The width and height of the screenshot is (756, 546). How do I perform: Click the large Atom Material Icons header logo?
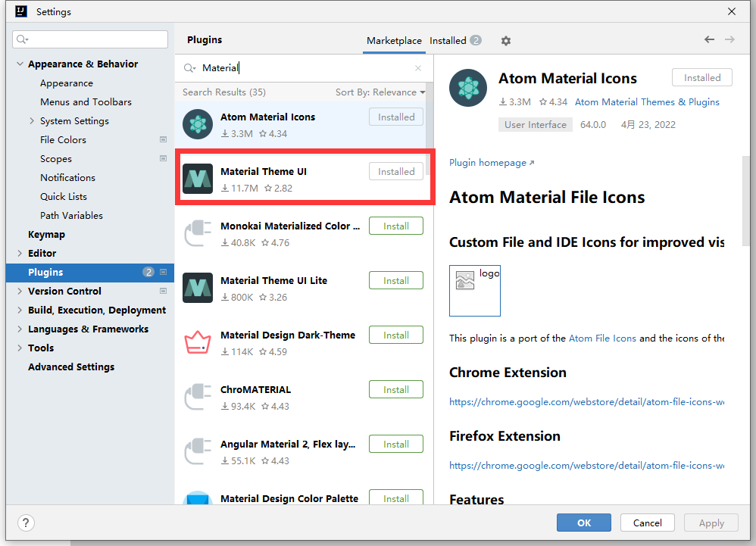pos(467,88)
